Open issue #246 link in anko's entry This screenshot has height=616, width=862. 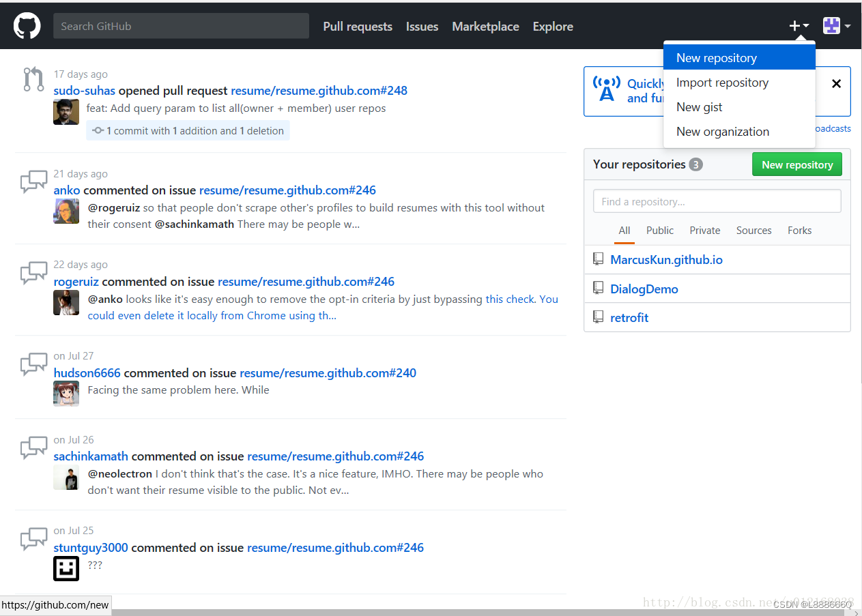pyautogui.click(x=287, y=190)
